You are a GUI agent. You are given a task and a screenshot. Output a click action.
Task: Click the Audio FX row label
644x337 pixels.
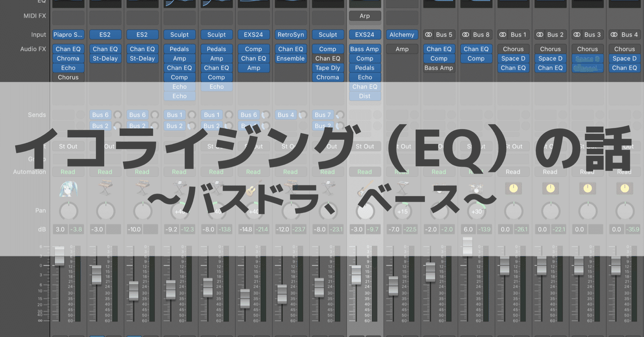(x=34, y=49)
